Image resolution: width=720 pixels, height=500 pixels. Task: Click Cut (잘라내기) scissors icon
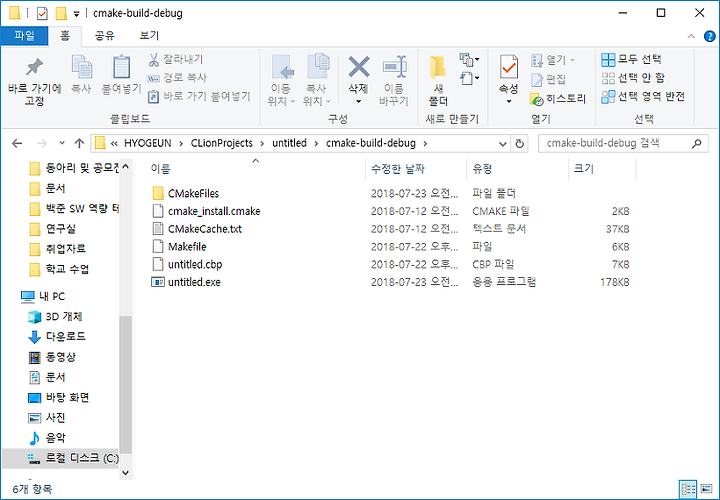(x=153, y=59)
